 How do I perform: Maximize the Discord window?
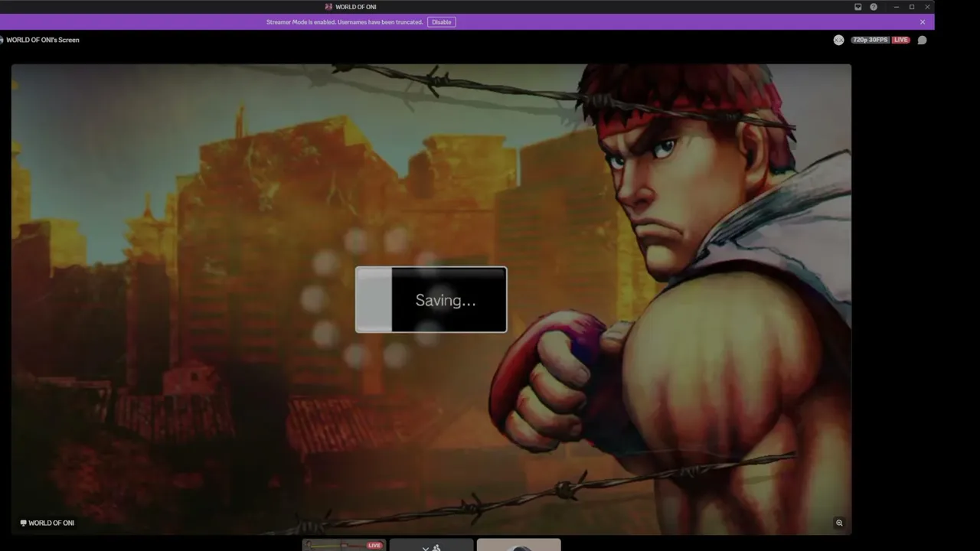click(911, 7)
